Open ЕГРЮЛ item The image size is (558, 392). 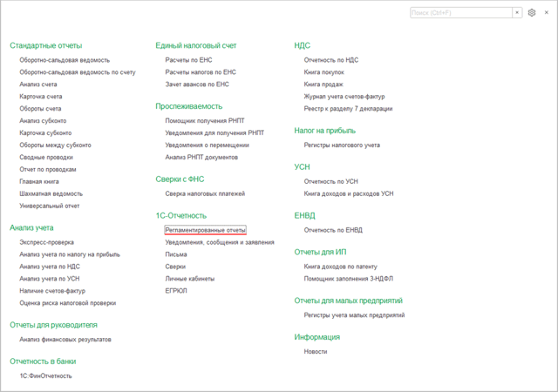pyautogui.click(x=176, y=291)
